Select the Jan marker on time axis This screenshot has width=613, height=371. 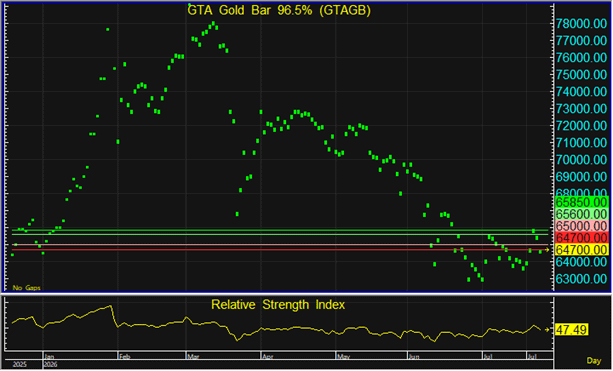[x=49, y=357]
